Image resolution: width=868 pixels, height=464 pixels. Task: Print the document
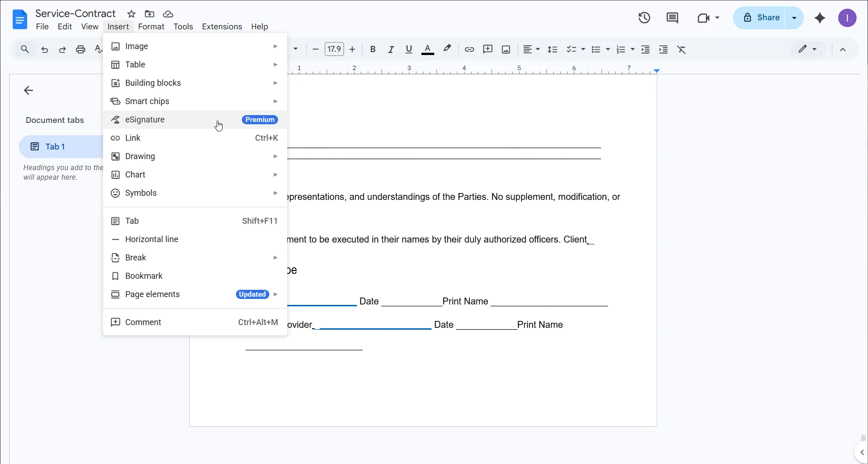point(81,50)
